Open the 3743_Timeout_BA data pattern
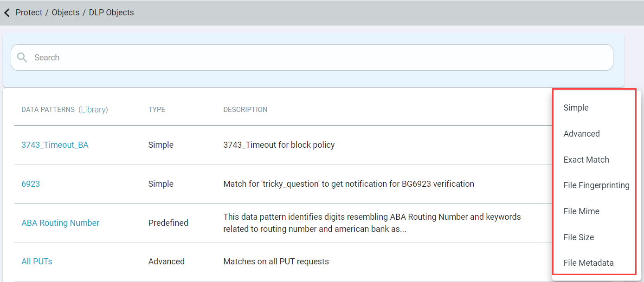 55,144
